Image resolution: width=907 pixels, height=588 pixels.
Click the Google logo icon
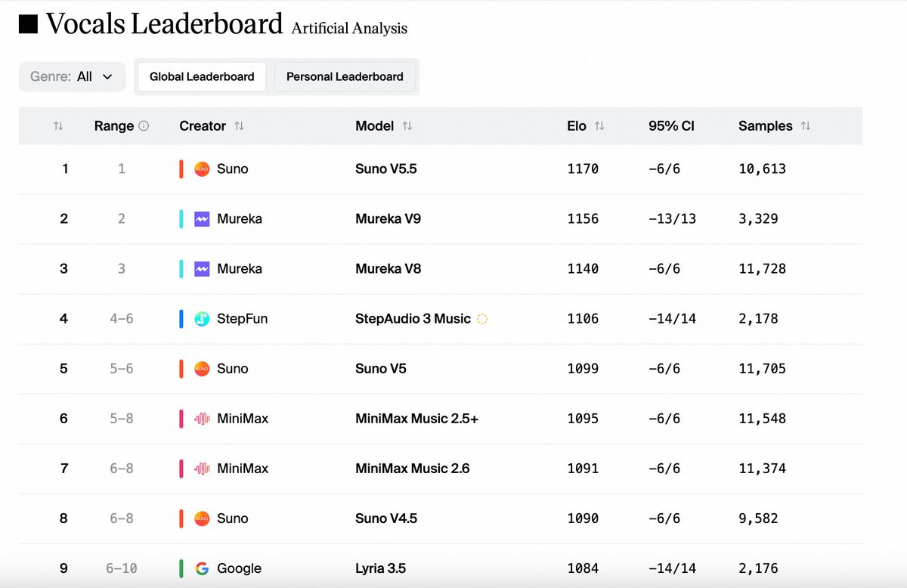(202, 568)
